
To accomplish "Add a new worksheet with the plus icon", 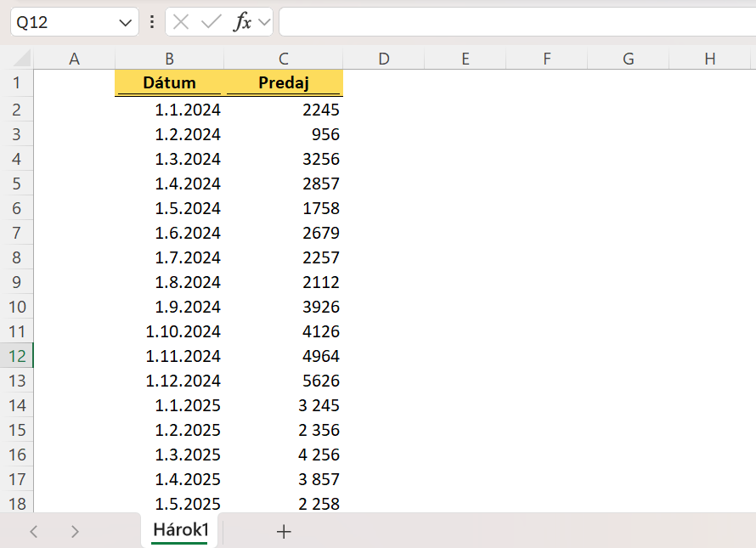I will [x=284, y=531].
